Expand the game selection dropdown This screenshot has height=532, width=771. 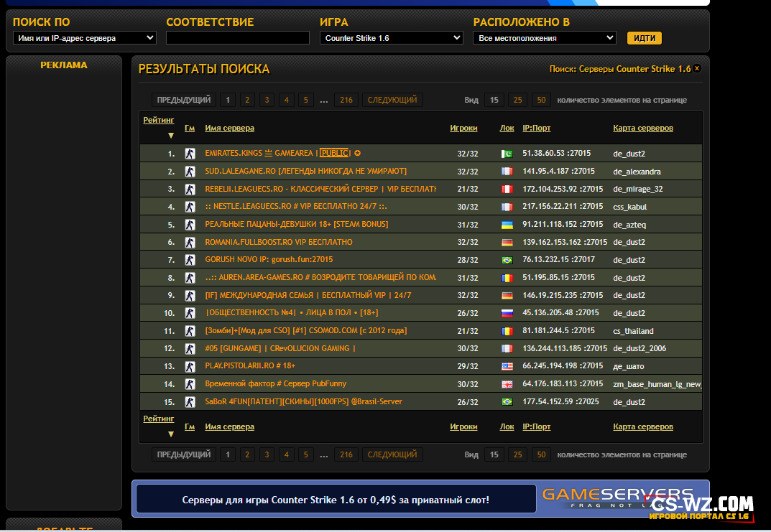click(x=391, y=38)
